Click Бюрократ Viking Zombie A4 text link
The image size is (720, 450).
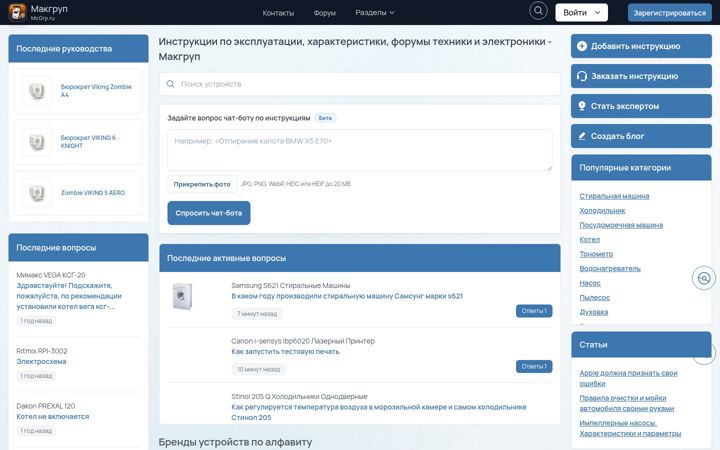click(x=96, y=91)
